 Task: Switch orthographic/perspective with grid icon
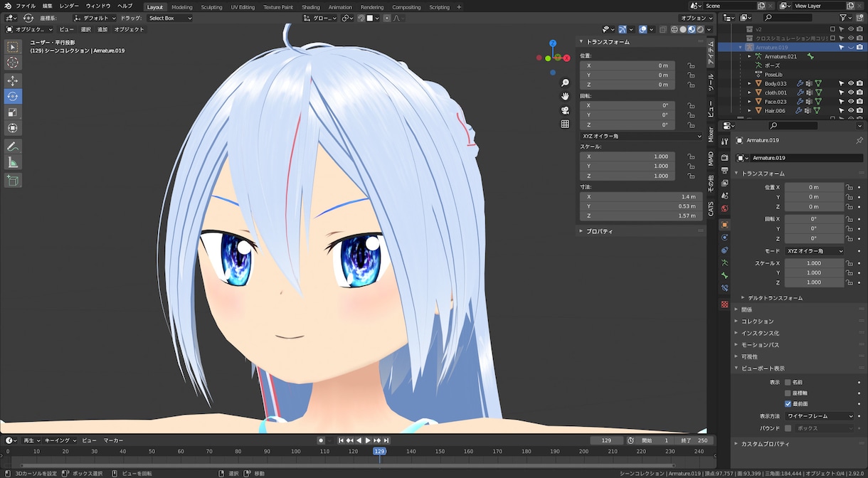click(x=565, y=124)
